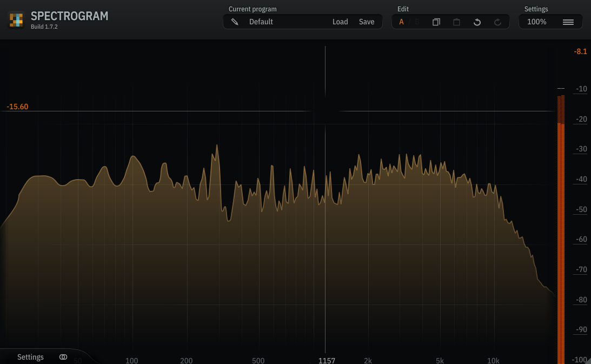Undo the last change
Screen dimensions: 591x364
[x=477, y=22]
